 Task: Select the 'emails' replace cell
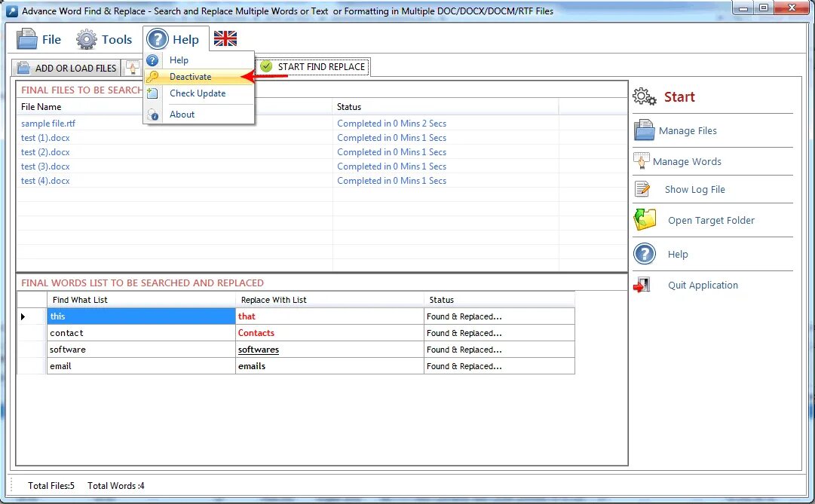[x=329, y=366]
